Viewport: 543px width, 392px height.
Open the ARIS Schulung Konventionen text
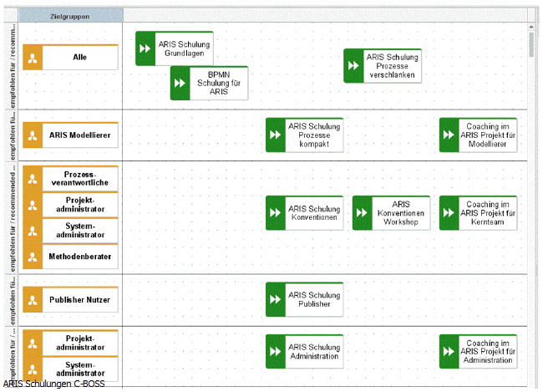(x=314, y=213)
